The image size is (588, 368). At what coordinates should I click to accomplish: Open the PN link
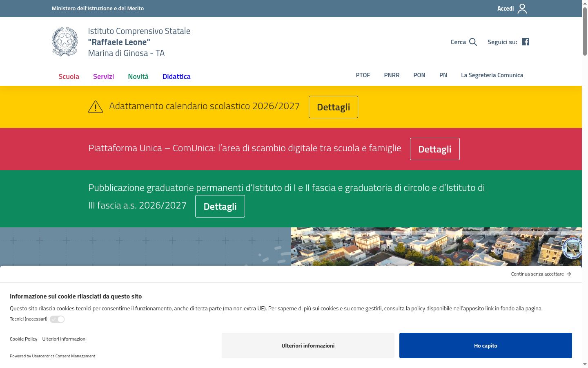coord(443,75)
